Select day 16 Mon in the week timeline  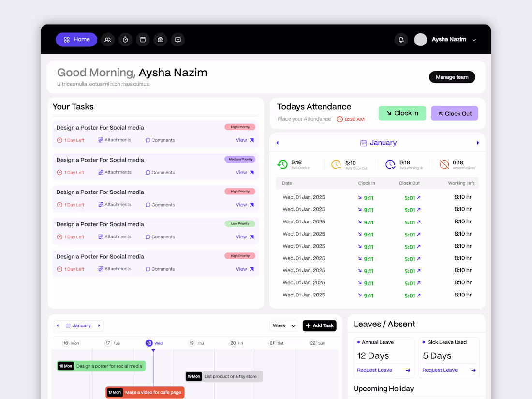click(71, 343)
